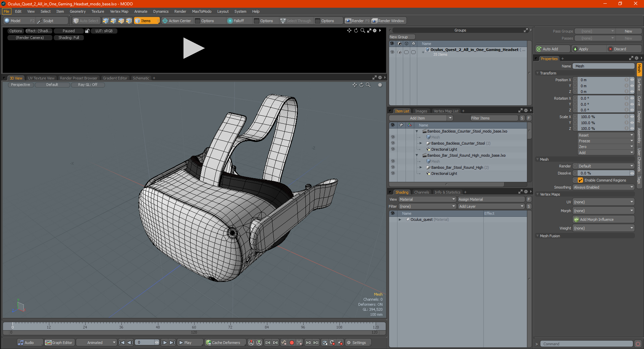Expand Bamboo_Backless_Counter_Stool tree item

pos(421,143)
